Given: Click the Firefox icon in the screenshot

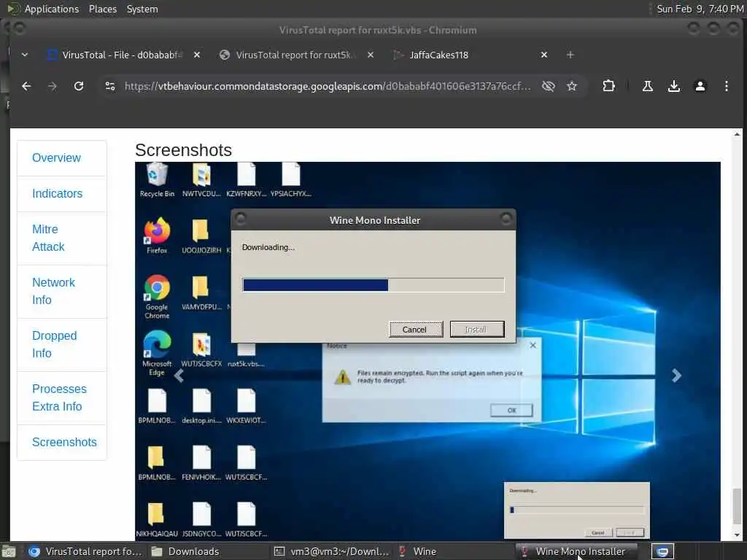Looking at the screenshot, I should coord(157,236).
